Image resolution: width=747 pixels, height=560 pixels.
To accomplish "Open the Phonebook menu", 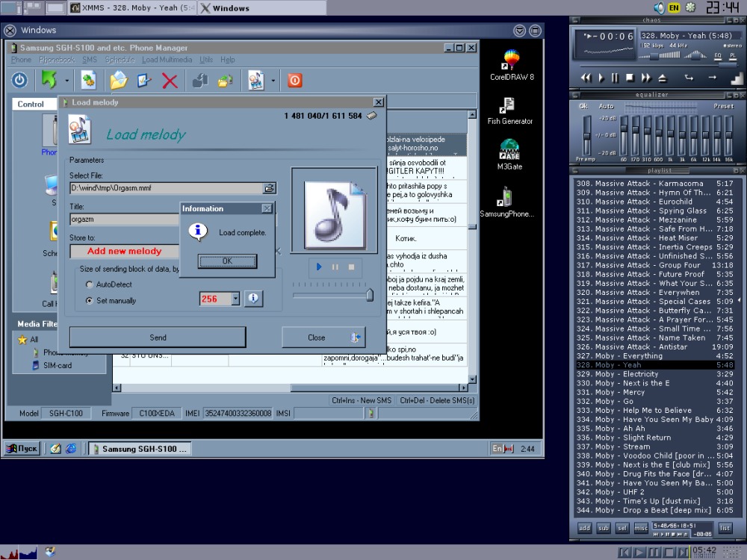I will 57,60.
